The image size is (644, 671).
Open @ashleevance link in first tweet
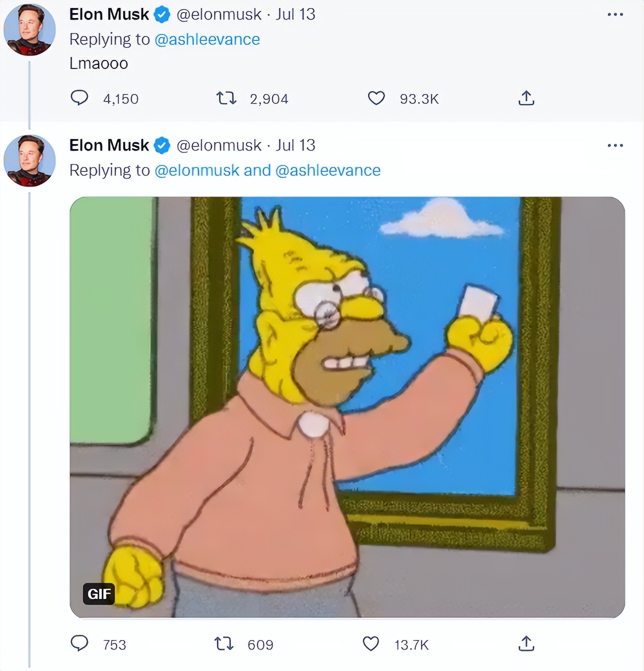click(207, 39)
